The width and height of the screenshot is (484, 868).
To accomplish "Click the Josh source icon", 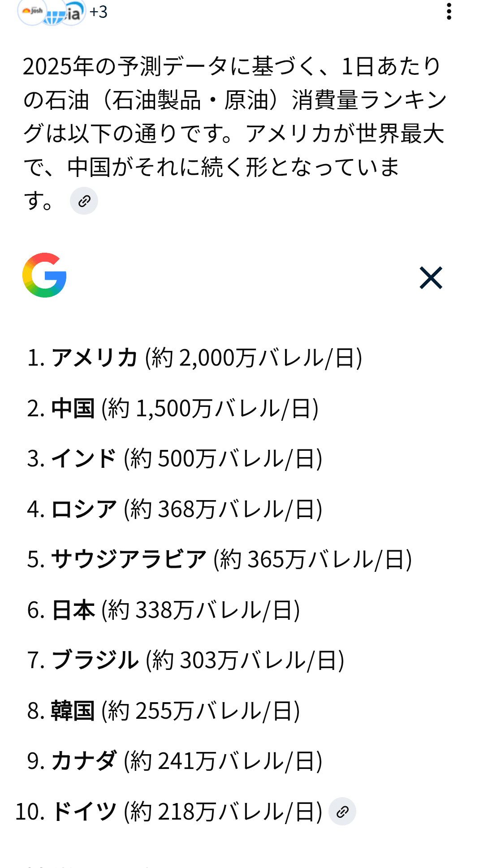I will pyautogui.click(x=31, y=11).
